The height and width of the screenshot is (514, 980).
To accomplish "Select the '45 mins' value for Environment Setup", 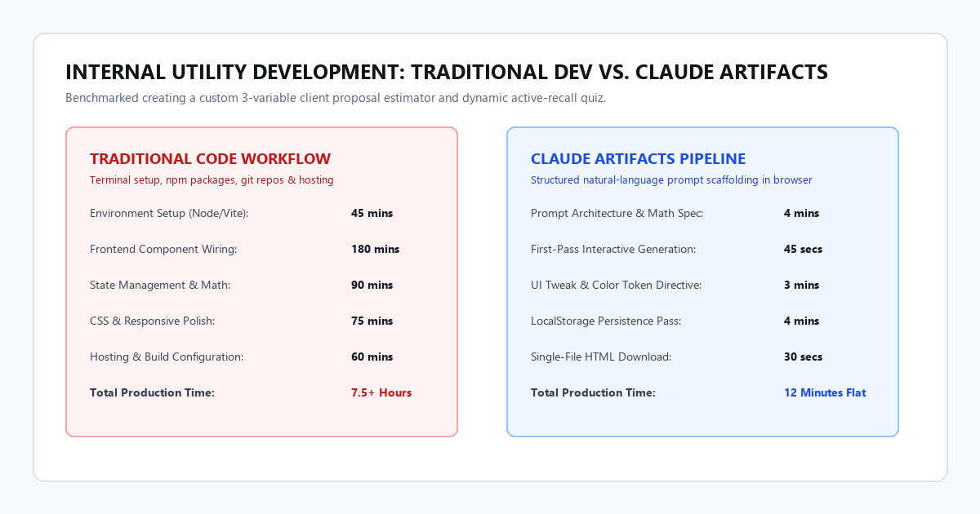I will [x=372, y=213].
